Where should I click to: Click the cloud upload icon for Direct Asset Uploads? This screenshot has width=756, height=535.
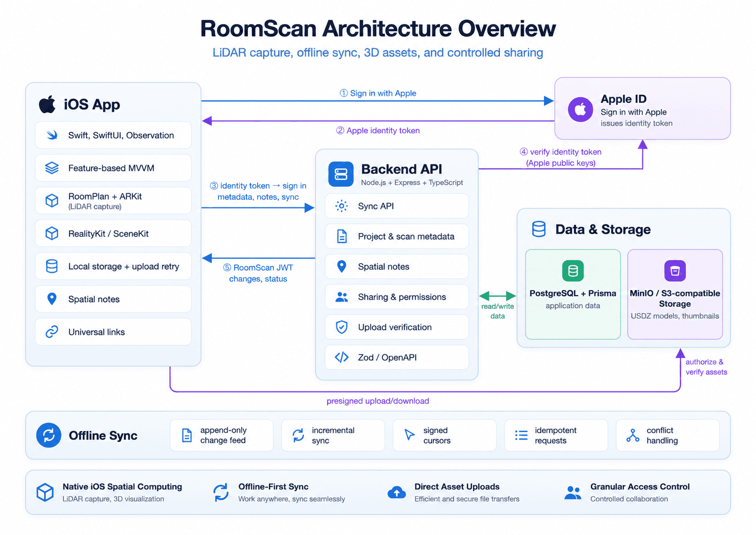(x=397, y=492)
